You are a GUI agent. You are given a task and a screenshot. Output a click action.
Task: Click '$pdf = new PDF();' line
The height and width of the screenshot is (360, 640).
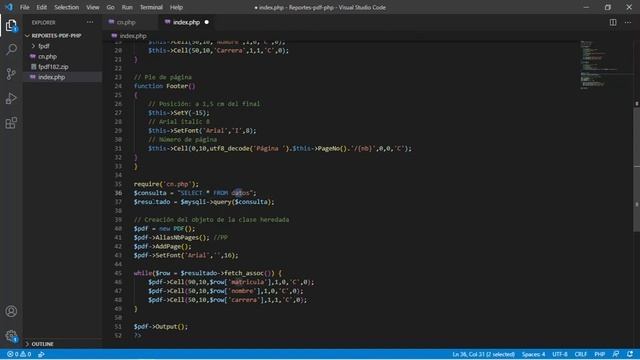pos(164,229)
